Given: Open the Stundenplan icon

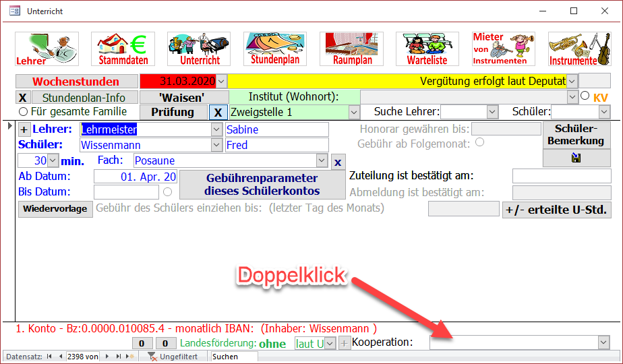Looking at the screenshot, I should tap(275, 49).
